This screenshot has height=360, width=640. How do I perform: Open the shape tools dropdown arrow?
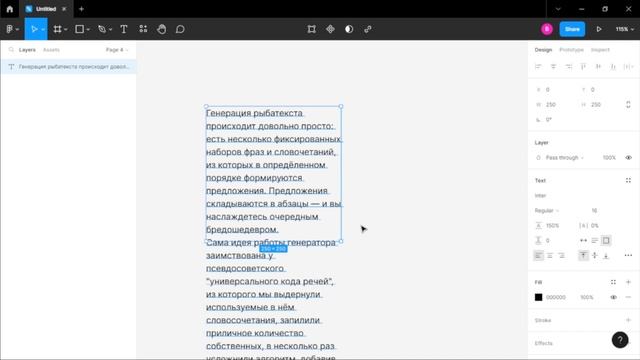tap(88, 30)
